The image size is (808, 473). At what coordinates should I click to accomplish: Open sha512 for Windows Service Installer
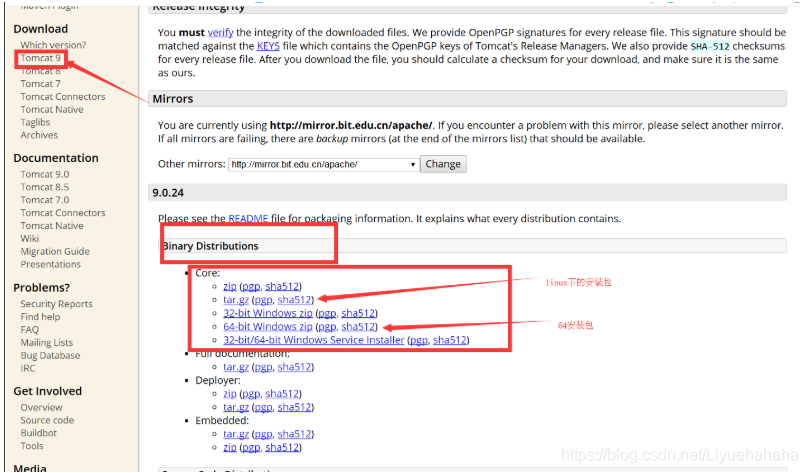click(450, 340)
